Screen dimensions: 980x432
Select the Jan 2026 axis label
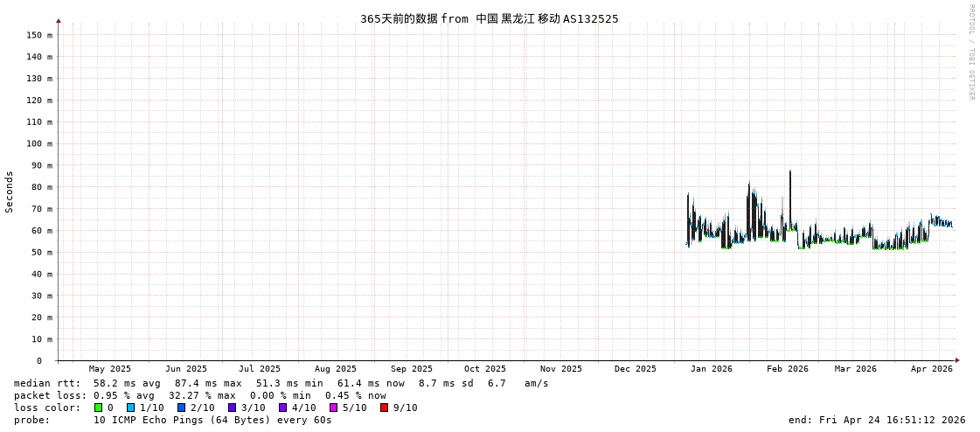[711, 369]
